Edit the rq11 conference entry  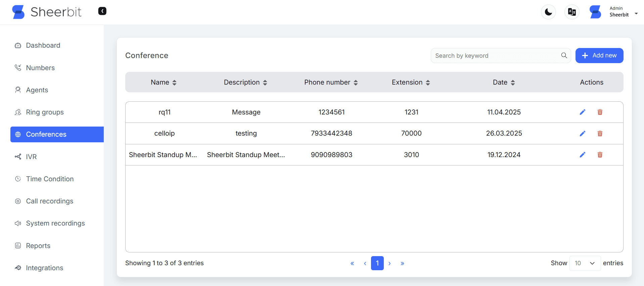[582, 112]
